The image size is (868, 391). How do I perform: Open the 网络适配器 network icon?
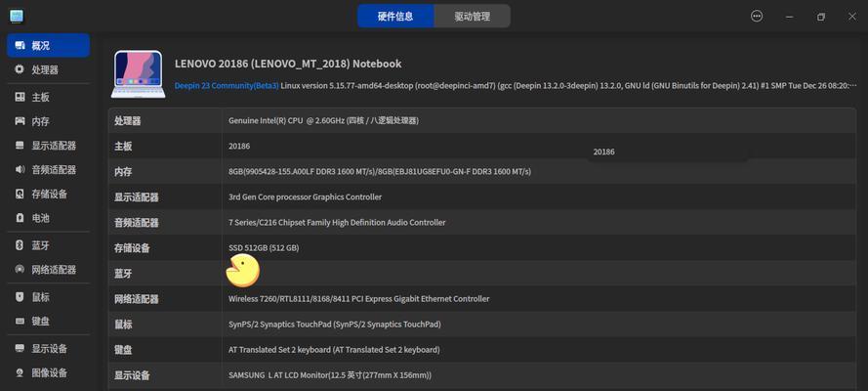20,270
